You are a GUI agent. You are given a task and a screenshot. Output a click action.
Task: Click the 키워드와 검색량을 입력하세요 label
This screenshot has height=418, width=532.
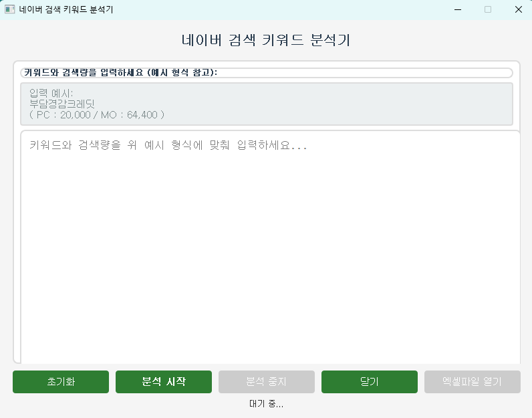[x=120, y=72]
